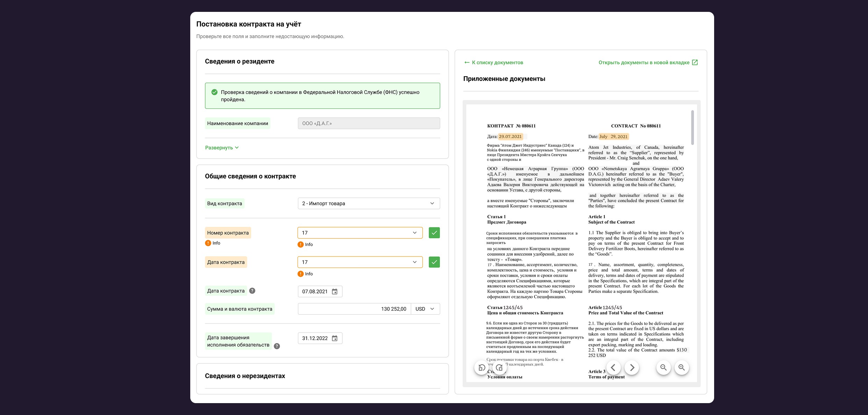
Task: Click help icon for Дата завершения исполнения обязательств
Action: 277,346
